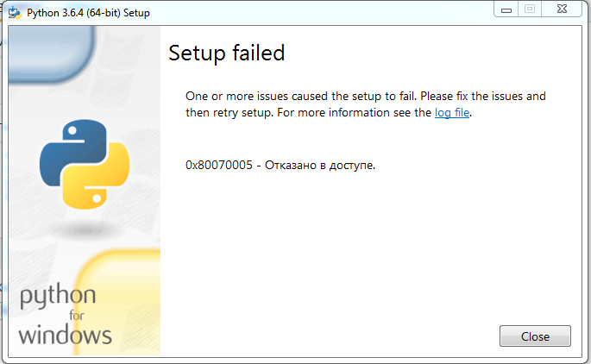
Task: Open the log file link
Action: (452, 112)
